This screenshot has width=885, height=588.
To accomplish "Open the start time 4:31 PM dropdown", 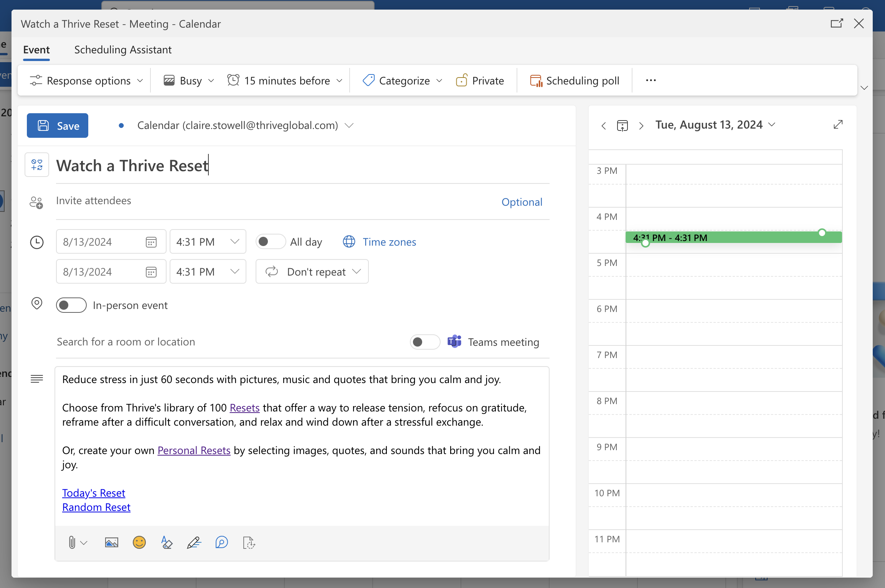I will click(208, 242).
